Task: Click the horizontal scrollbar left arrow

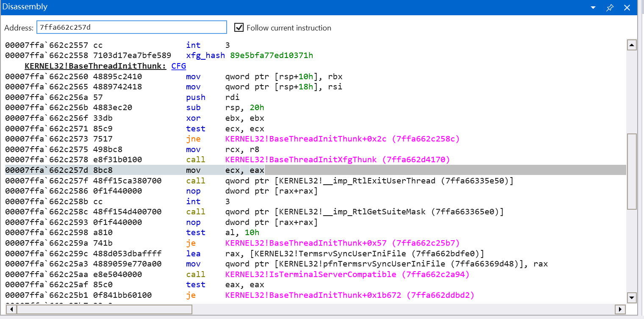Action: 10,309
